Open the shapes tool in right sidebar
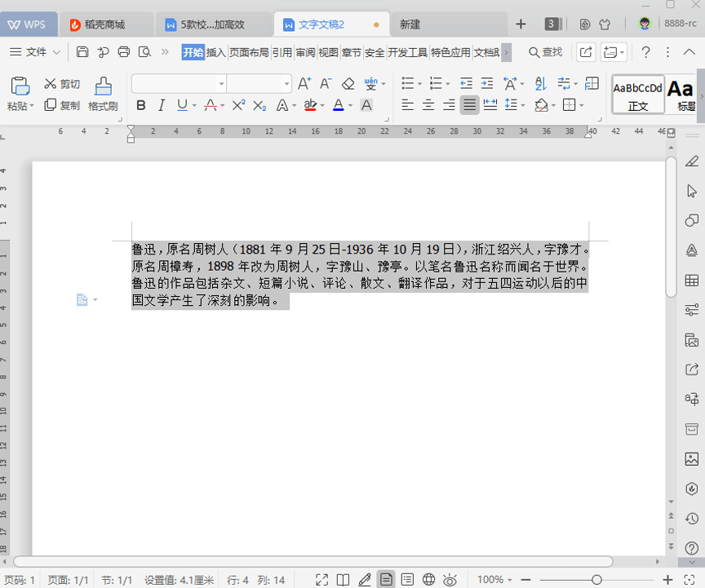 tap(691, 220)
